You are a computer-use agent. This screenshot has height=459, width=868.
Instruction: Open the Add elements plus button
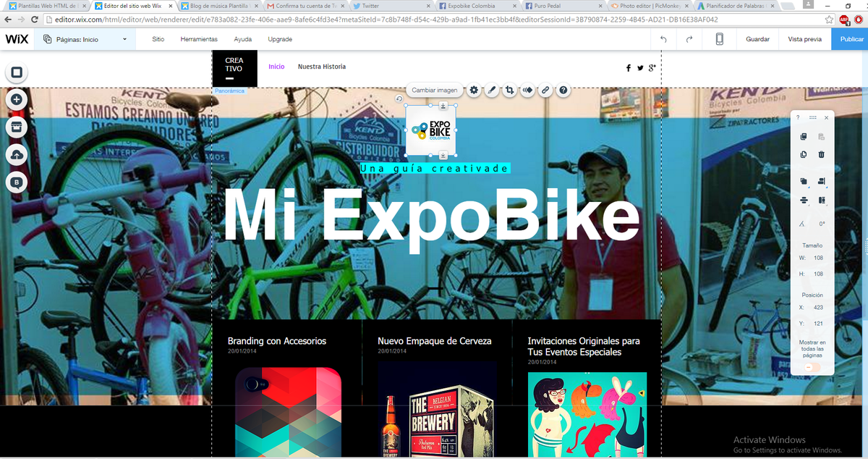17,99
